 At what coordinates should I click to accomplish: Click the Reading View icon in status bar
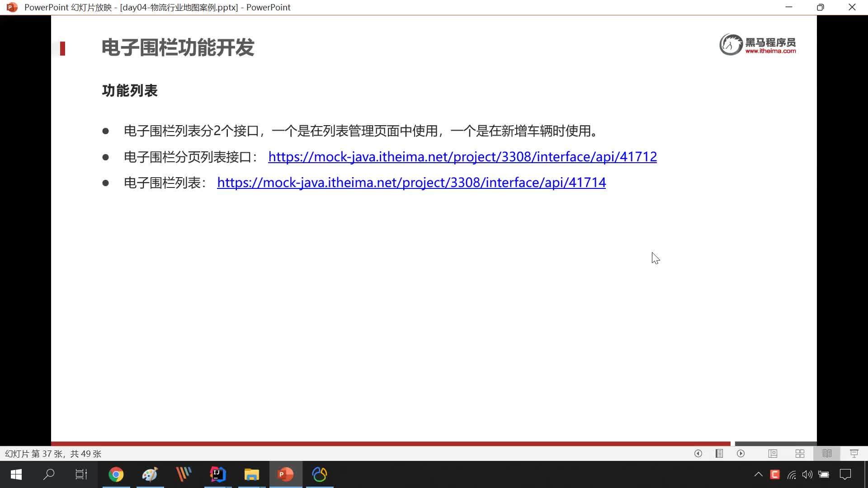[827, 454]
